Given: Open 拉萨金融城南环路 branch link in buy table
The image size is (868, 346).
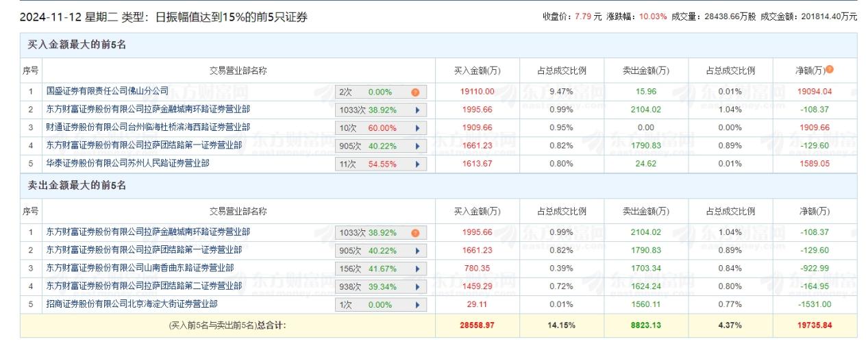Looking at the screenshot, I should (x=148, y=109).
